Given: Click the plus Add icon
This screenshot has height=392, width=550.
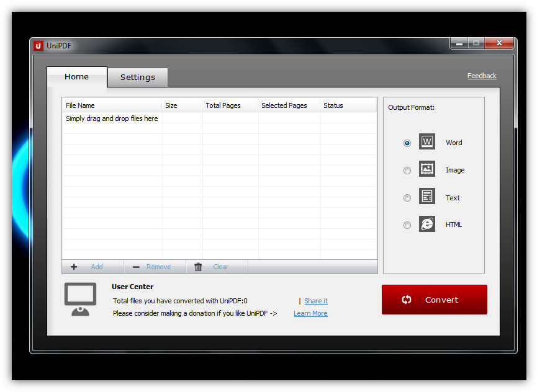Looking at the screenshot, I should coord(74,267).
